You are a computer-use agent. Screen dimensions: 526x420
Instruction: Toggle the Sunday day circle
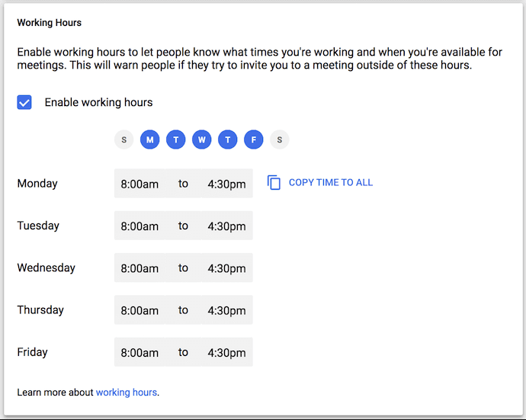[x=124, y=139]
